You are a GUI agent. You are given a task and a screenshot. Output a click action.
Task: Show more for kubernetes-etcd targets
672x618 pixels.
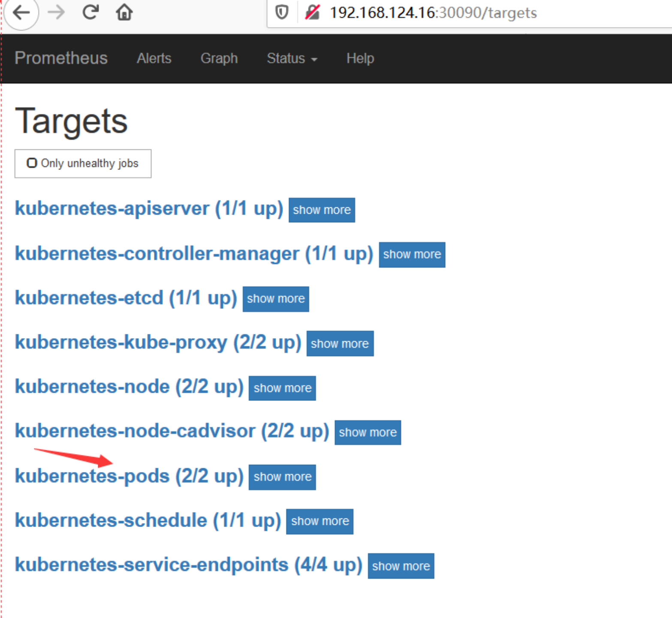click(276, 299)
